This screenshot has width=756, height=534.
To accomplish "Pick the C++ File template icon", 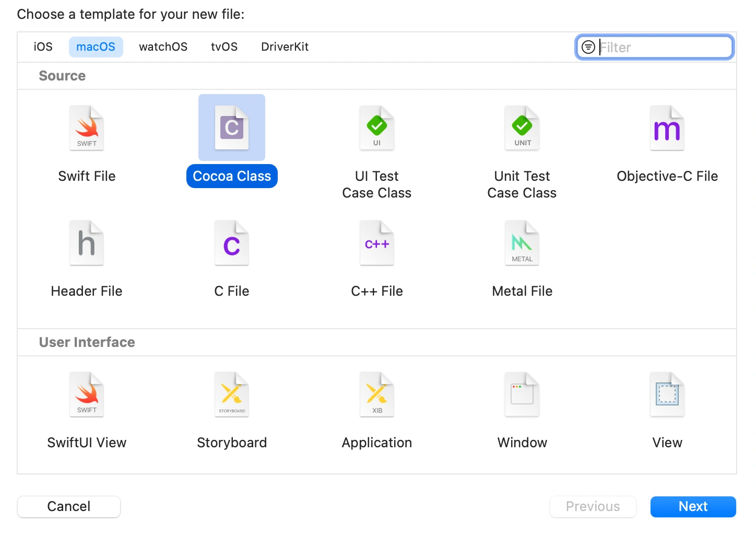I will (377, 243).
